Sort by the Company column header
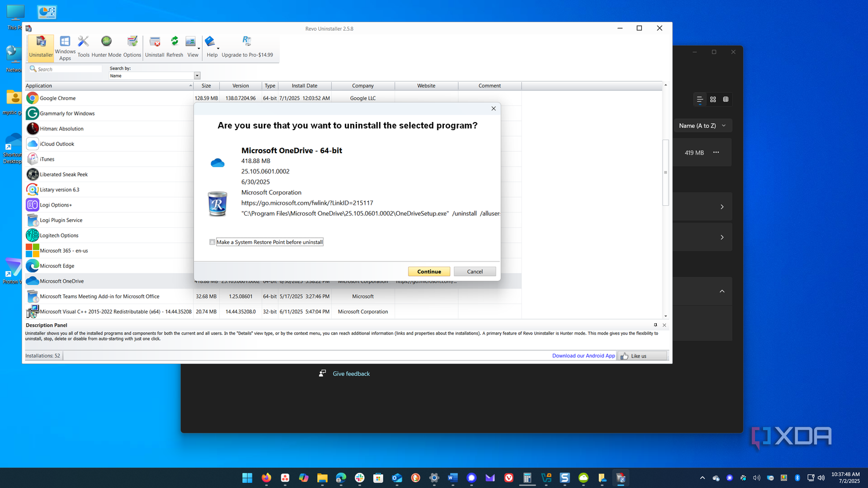This screenshot has width=868, height=488. (x=363, y=86)
